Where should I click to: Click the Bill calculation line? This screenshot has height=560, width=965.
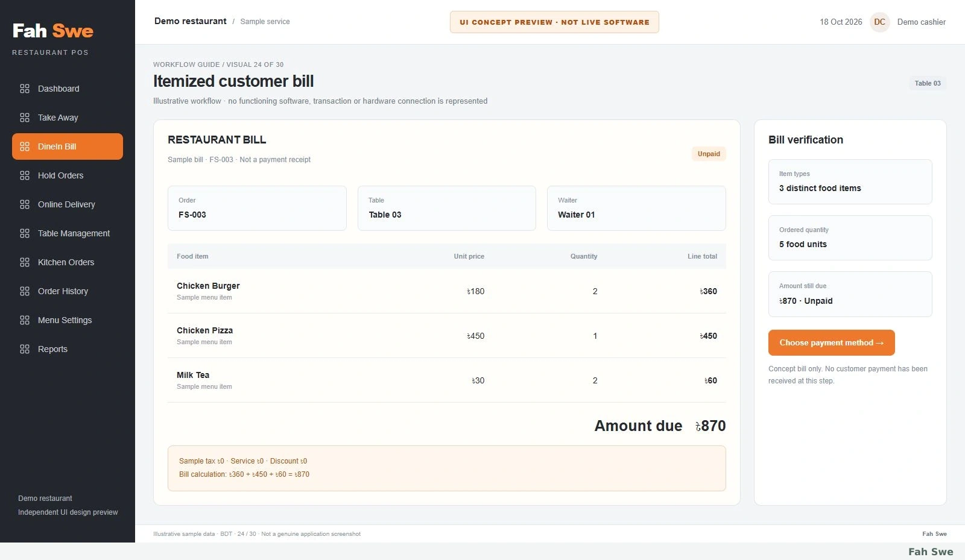(244, 474)
